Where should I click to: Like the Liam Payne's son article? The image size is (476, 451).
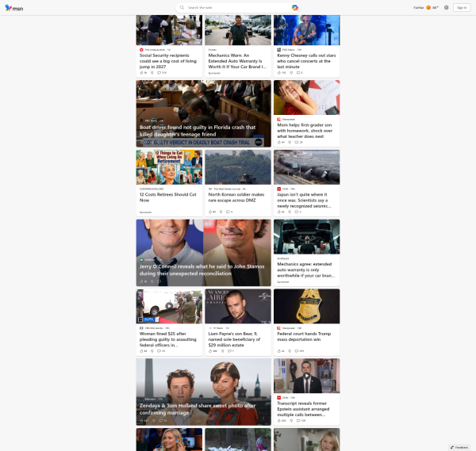click(x=210, y=351)
